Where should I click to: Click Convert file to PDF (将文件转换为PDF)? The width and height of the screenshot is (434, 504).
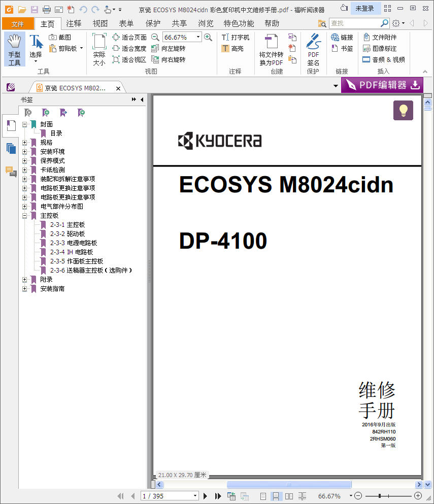[272, 49]
